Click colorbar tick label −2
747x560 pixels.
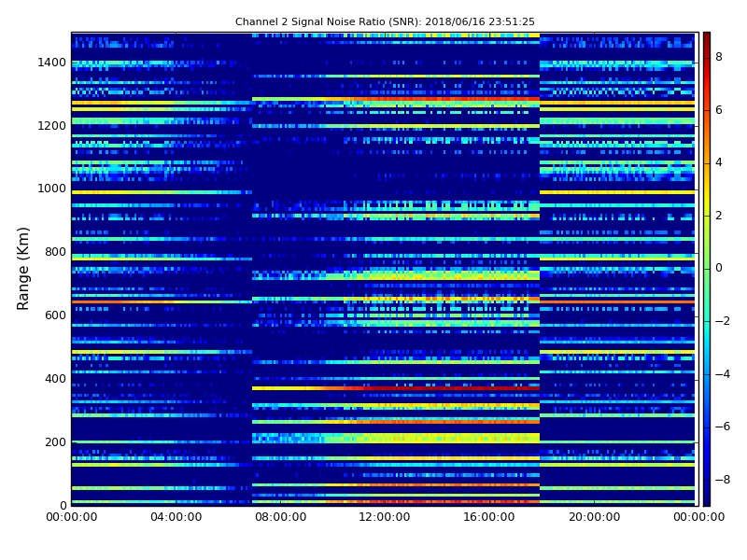[x=723, y=321]
